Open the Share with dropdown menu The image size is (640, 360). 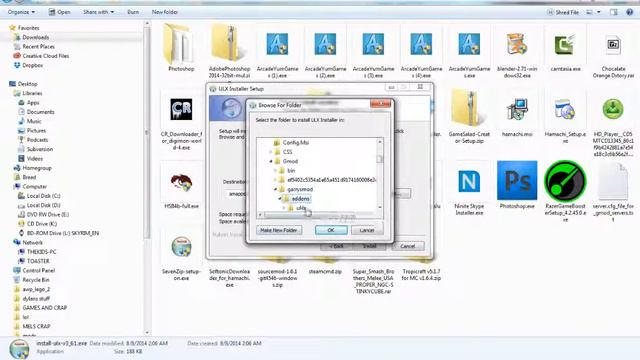point(99,12)
